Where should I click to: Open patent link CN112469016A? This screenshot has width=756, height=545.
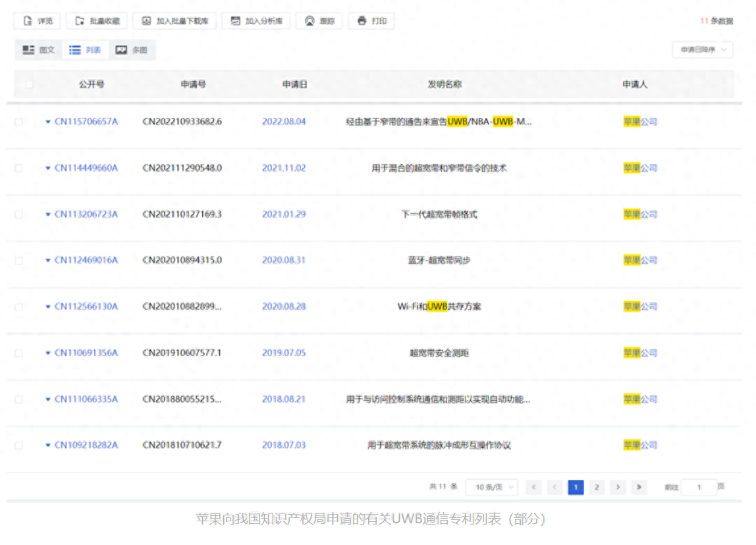(86, 260)
